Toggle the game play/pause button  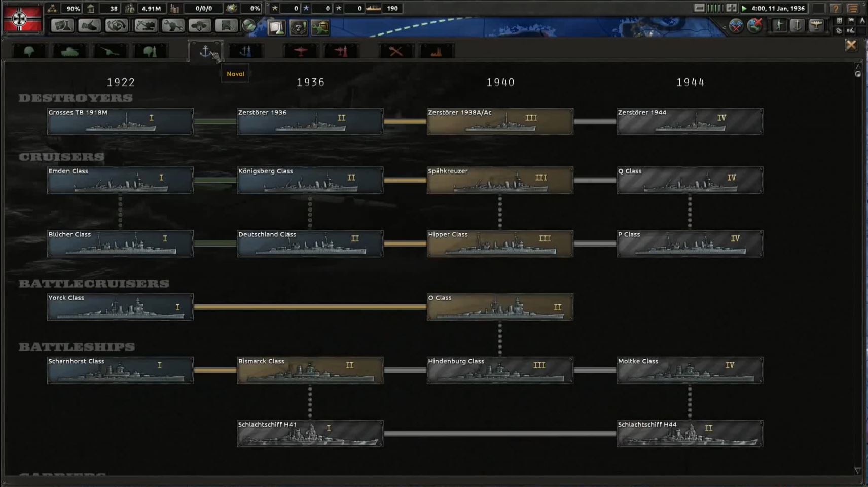[744, 8]
